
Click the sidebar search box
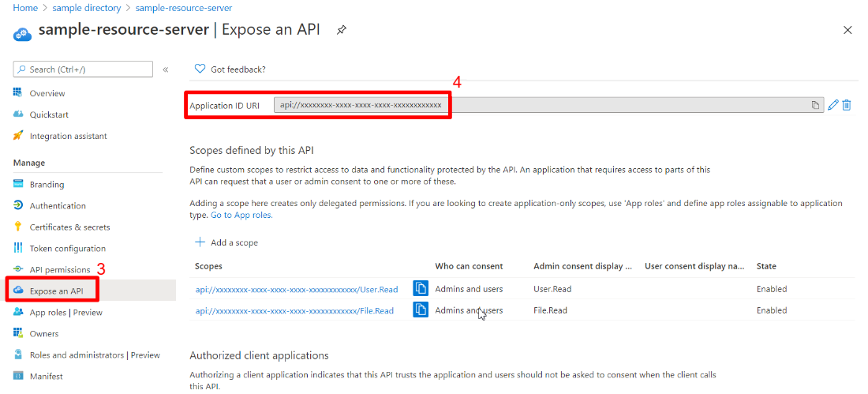click(83, 69)
